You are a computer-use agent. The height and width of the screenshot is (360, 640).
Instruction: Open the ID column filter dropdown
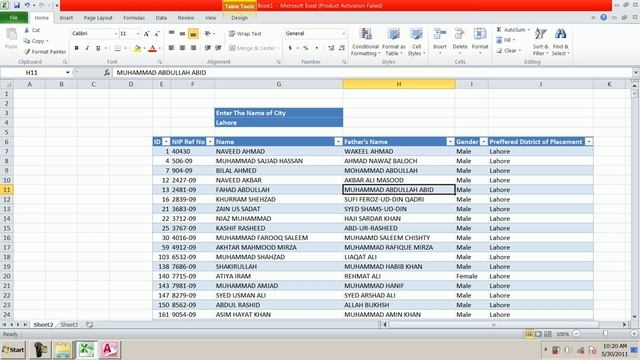click(166, 142)
